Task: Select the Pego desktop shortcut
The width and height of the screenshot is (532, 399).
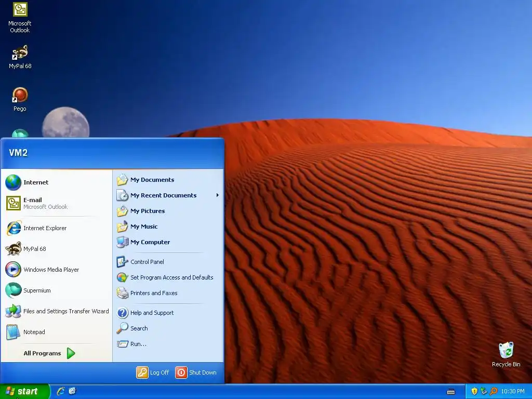Action: [20, 99]
